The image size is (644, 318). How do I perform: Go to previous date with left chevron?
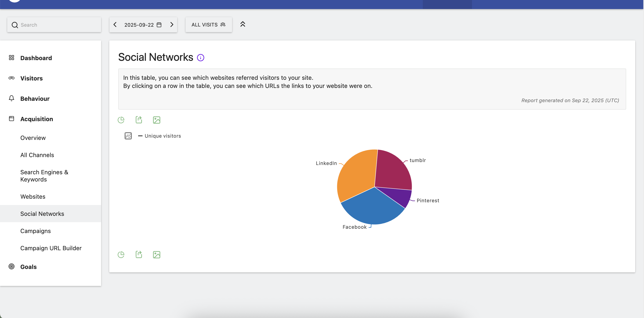115,25
